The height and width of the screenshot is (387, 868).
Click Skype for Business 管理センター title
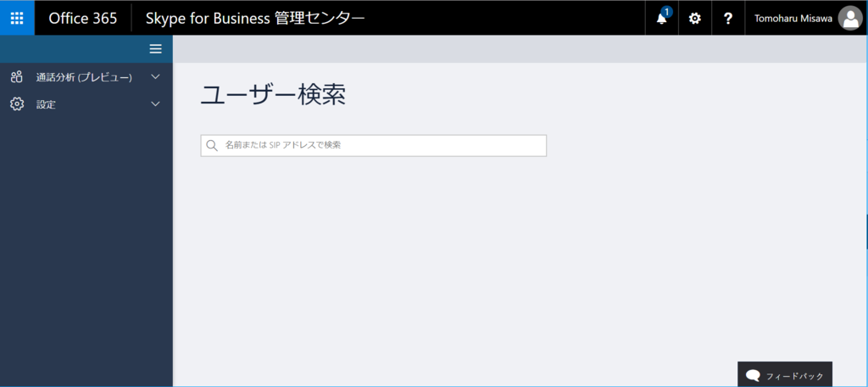click(x=255, y=19)
